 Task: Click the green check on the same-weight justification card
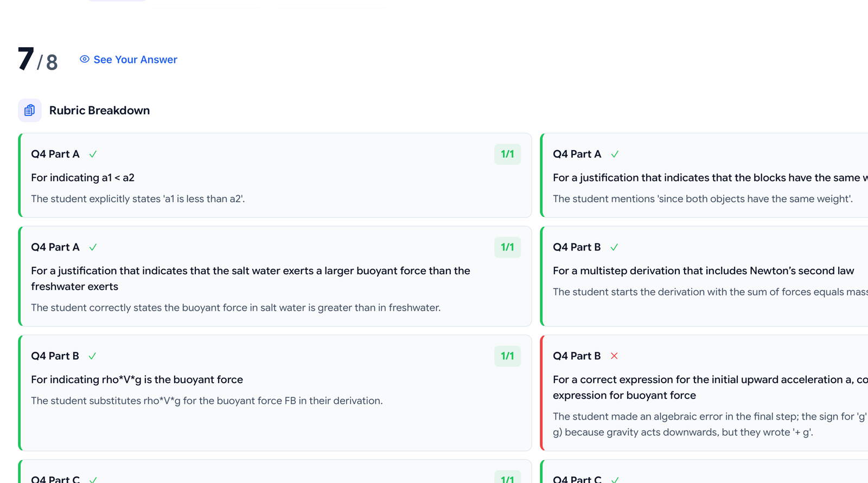[x=615, y=154]
